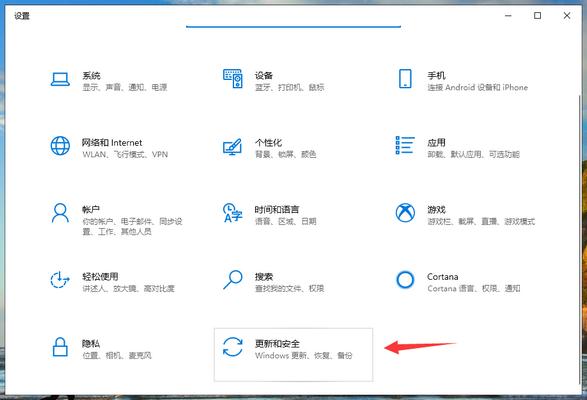Click the 手机 (Phone) icon
This screenshot has height=400, width=587.
(405, 79)
